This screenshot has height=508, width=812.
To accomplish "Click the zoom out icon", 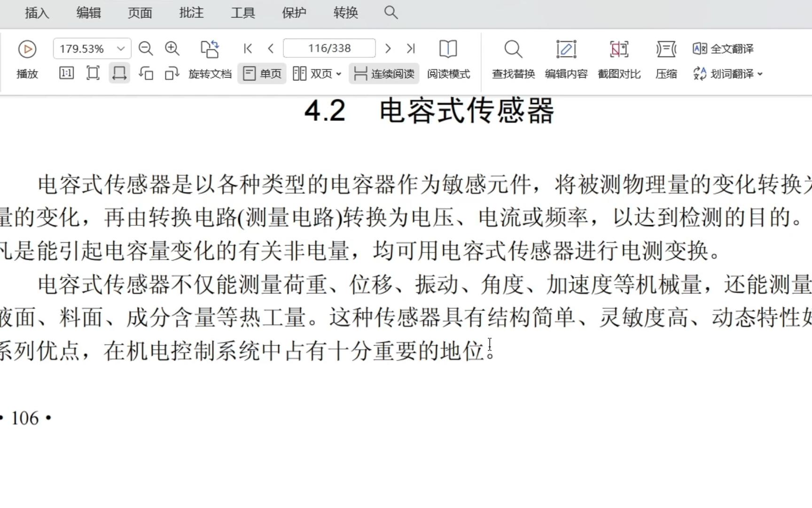I will click(146, 48).
